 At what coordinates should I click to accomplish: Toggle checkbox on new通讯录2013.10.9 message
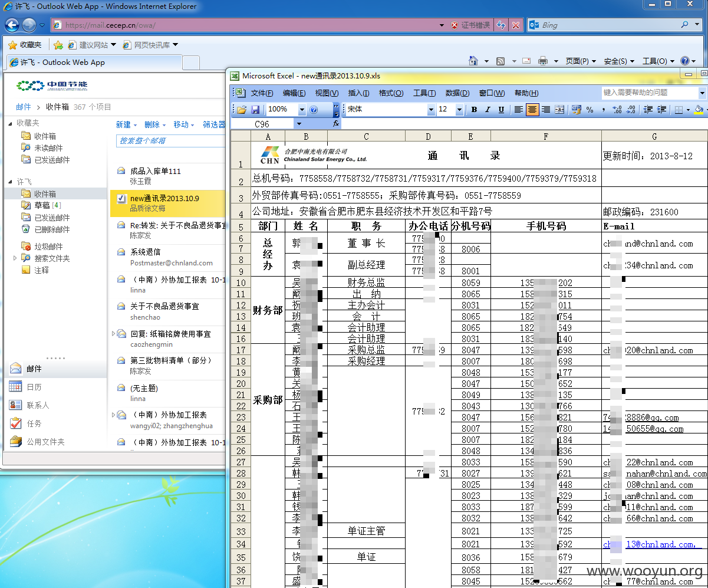pyautogui.click(x=121, y=198)
